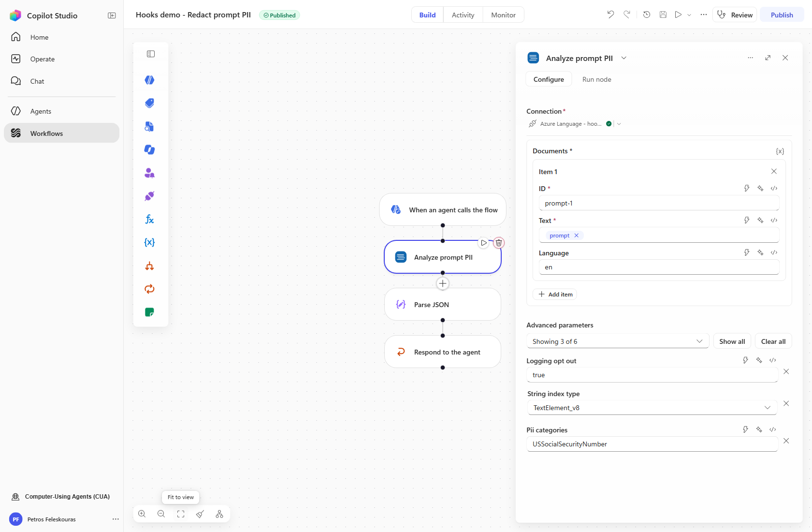Switch Documents to variable input mode
The height and width of the screenshot is (532, 812).
[780, 151]
